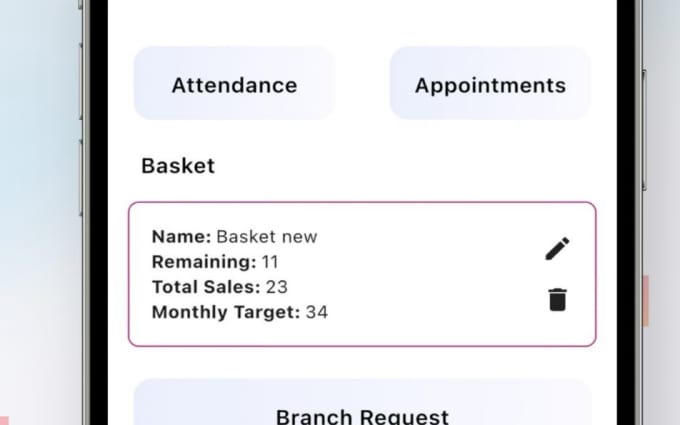This screenshot has height=425, width=680.
Task: Click the "Total Sales:" label
Action: click(206, 287)
